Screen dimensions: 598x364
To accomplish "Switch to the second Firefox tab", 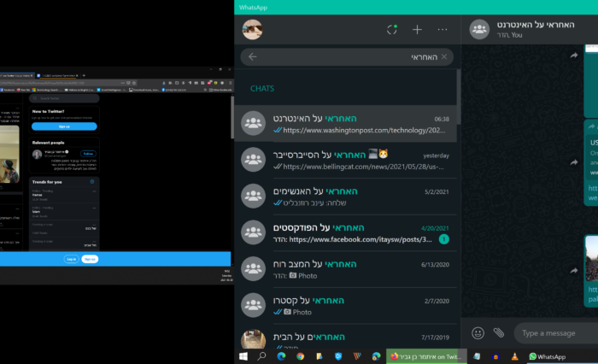I will [x=57, y=75].
